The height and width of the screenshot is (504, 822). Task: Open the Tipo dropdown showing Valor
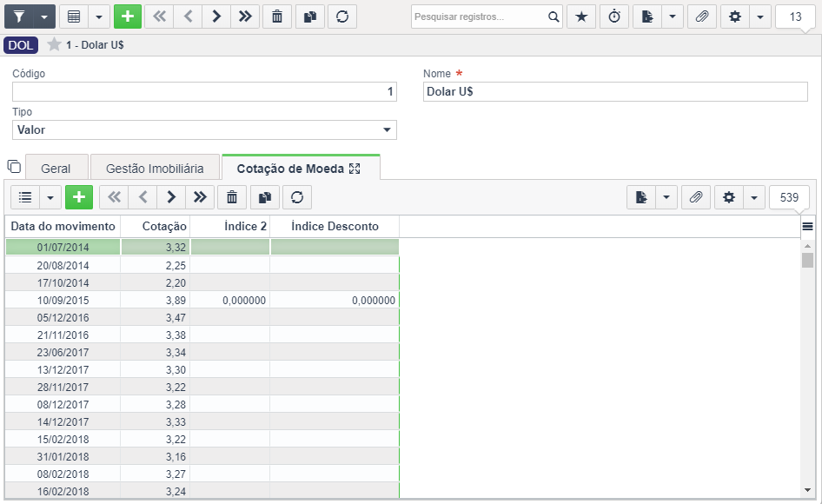204,130
